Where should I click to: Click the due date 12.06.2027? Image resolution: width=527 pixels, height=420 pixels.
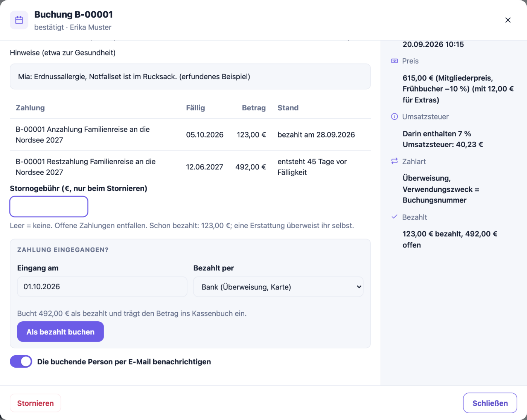coord(205,167)
